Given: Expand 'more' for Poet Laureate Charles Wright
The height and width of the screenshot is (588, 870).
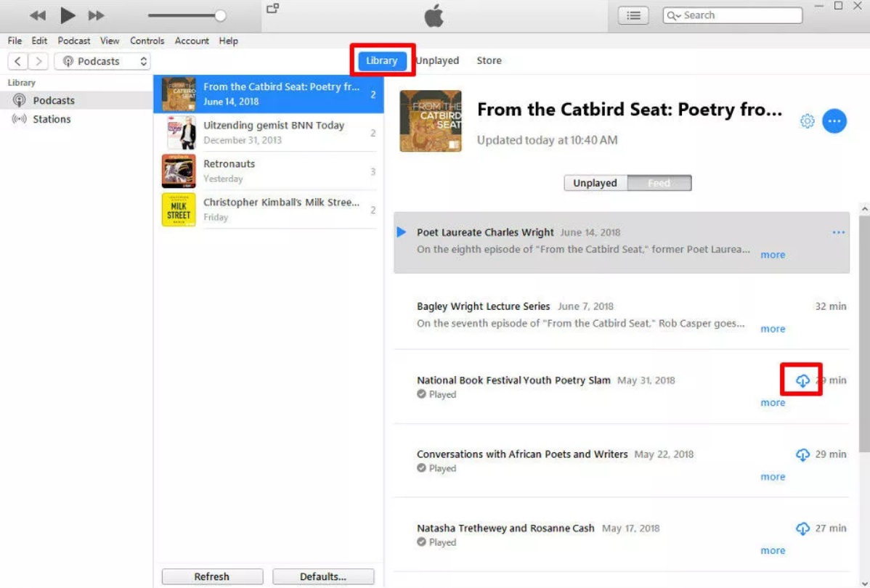Looking at the screenshot, I should click(x=773, y=255).
